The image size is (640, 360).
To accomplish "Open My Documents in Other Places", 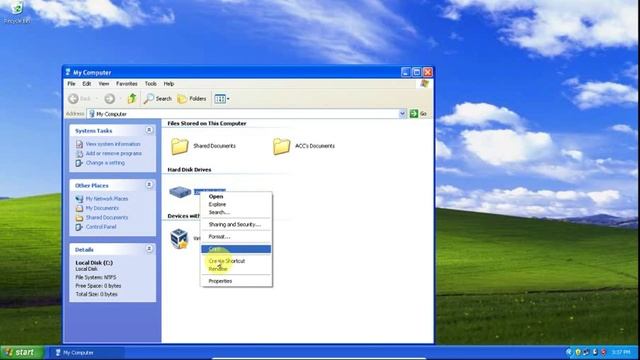I will tap(102, 208).
